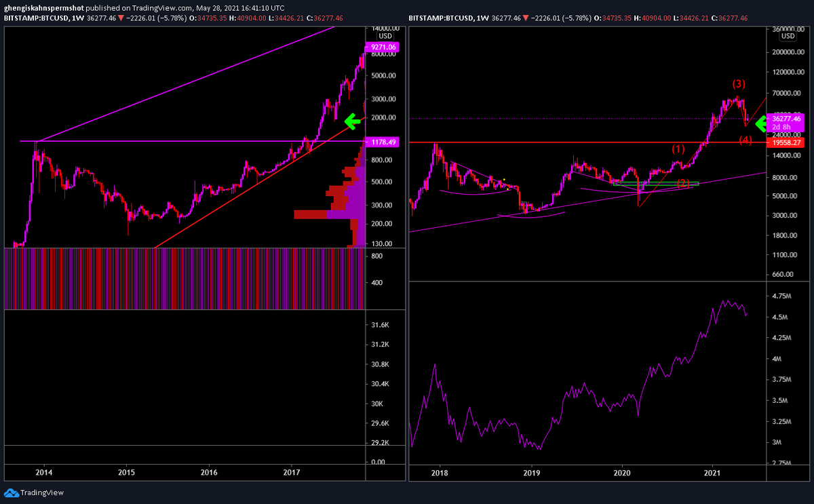
Task: Click the 30.4K scale value in the left chart
Action: 379,384
